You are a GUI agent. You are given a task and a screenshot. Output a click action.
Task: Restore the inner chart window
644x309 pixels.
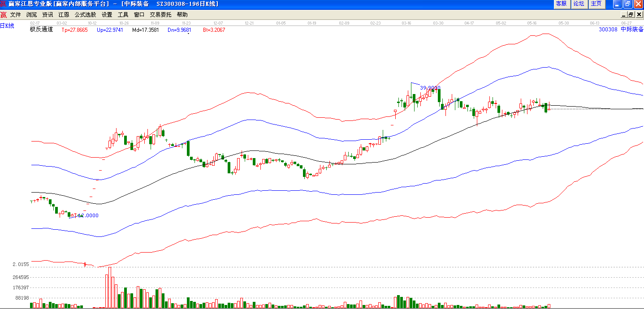(631, 15)
